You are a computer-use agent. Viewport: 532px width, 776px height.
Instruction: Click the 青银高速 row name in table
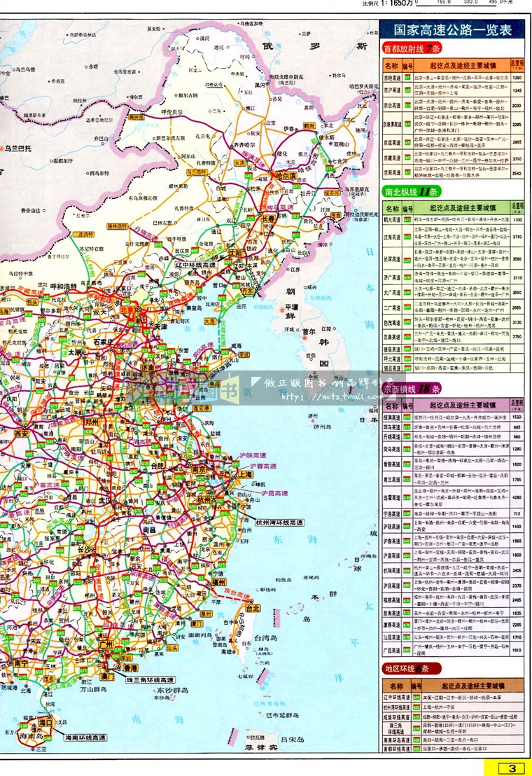pyautogui.click(x=392, y=465)
